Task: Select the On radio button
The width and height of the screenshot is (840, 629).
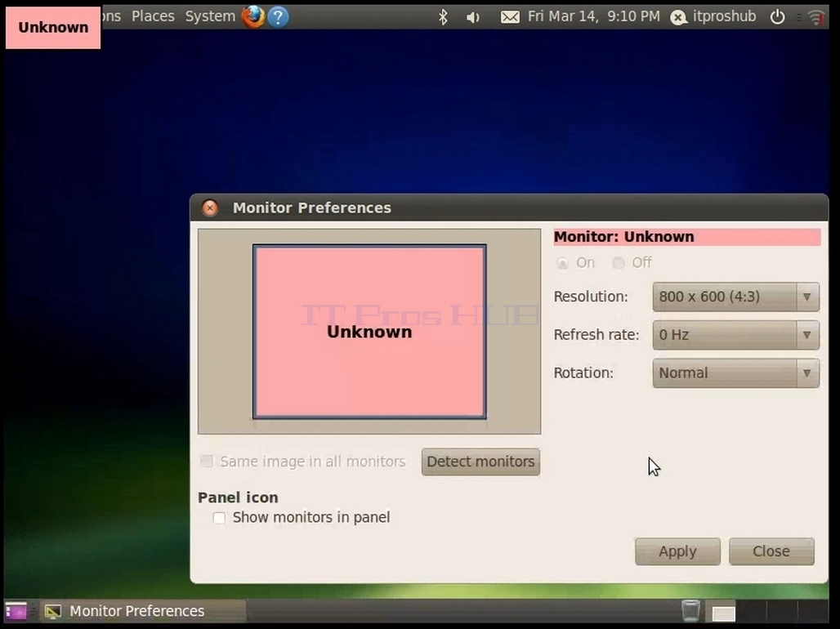Action: [x=562, y=263]
